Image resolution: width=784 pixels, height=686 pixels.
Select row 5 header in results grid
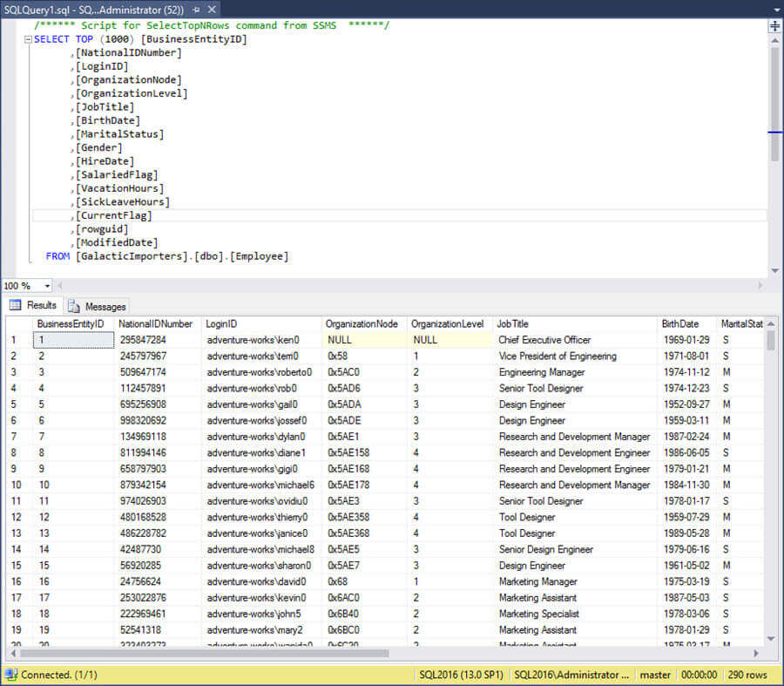(x=15, y=404)
